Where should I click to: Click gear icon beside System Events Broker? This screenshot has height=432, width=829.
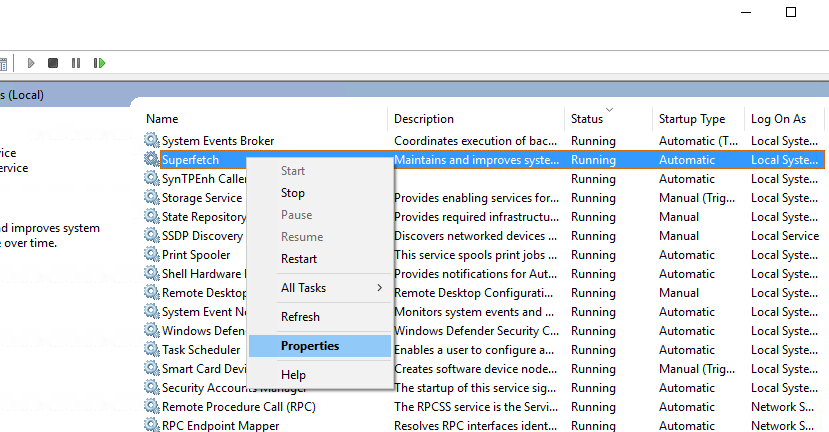(152, 140)
